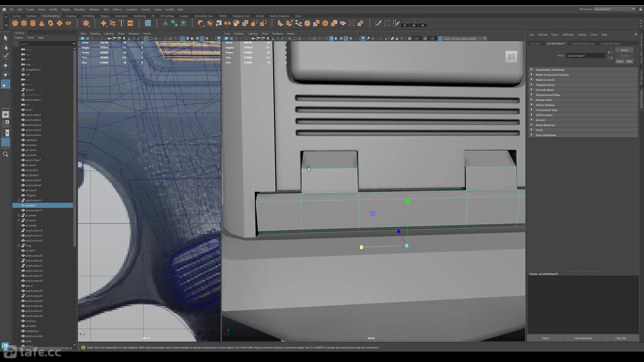Viewport: 644px width, 362px height.
Task: Create a polygon cube from the shelf
Action: coord(24,23)
